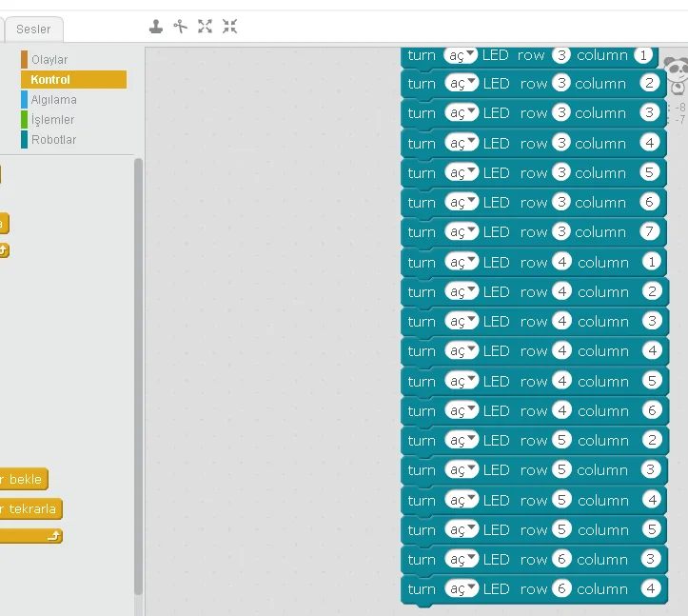
Task: Edit the column value in row 5 column 5 block
Action: tap(652, 529)
